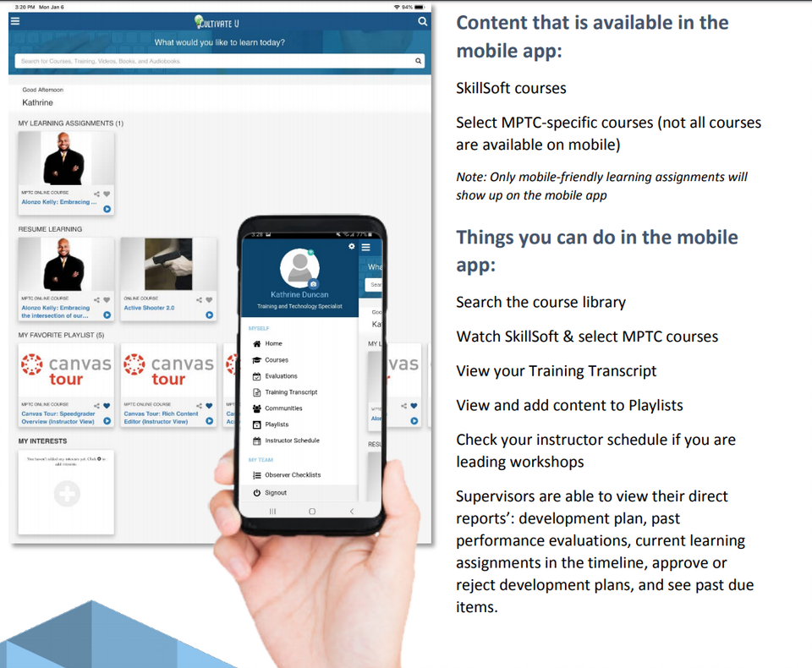Click the 'MY TEAM' menu section label
This screenshot has height=668, width=812.
(261, 460)
